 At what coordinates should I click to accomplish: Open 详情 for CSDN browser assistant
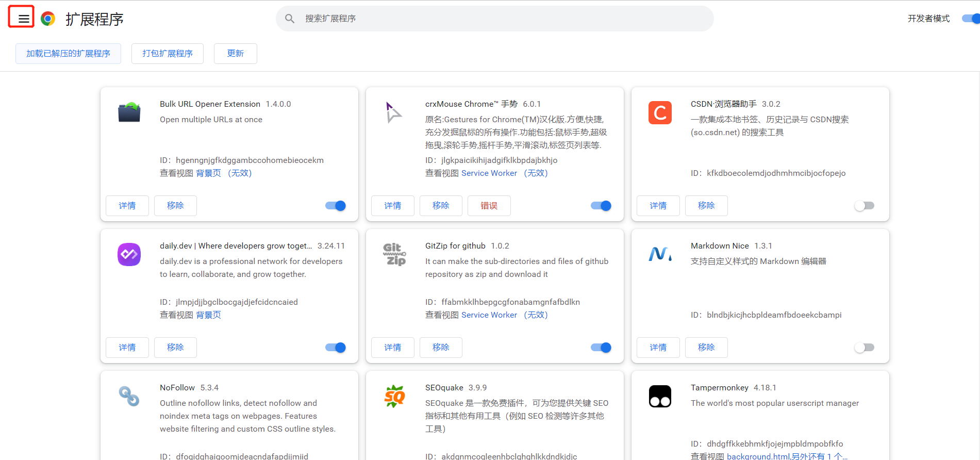(658, 206)
